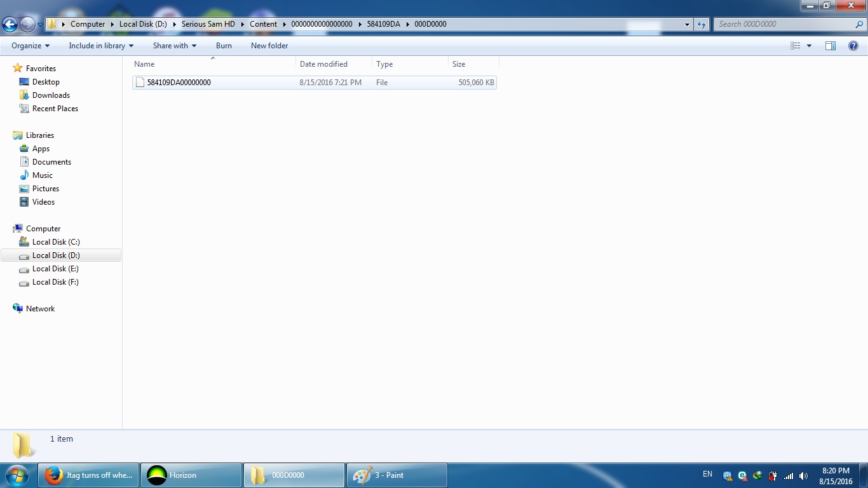Select the file 584109DA00000000

click(179, 83)
